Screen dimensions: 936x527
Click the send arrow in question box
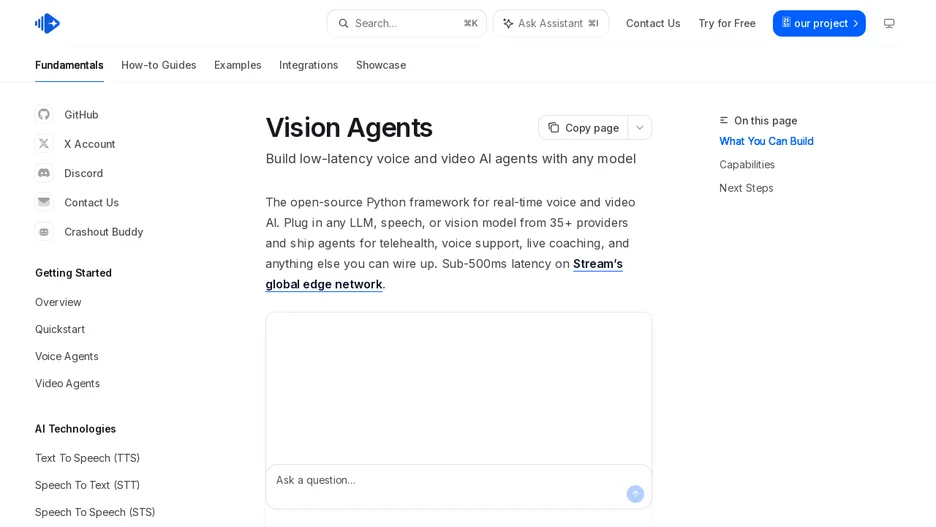tap(635, 494)
